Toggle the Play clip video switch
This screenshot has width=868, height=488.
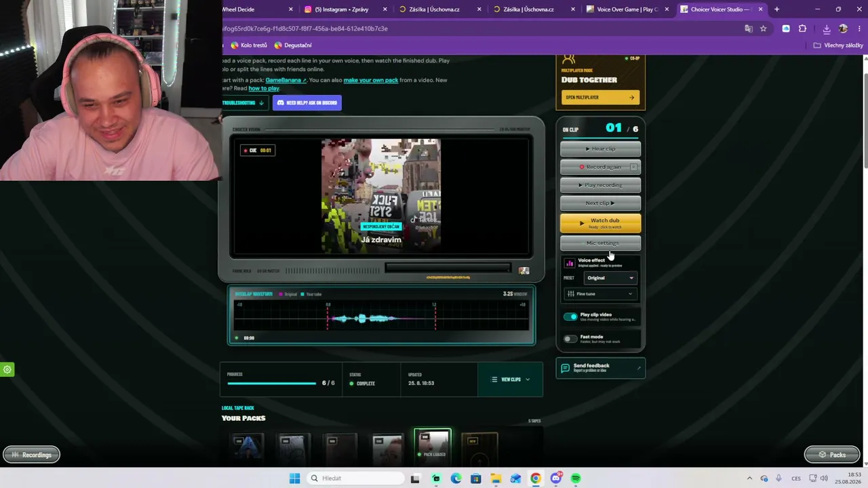(570, 317)
